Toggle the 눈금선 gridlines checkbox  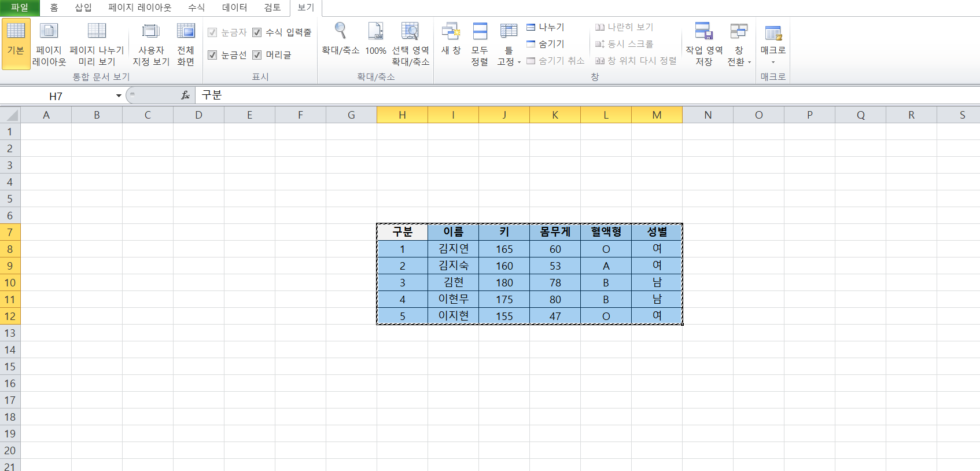212,55
